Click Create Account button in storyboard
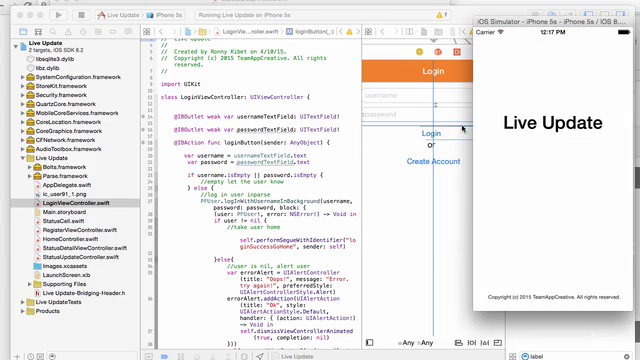Screen dimensions: 640x360 point(433,162)
